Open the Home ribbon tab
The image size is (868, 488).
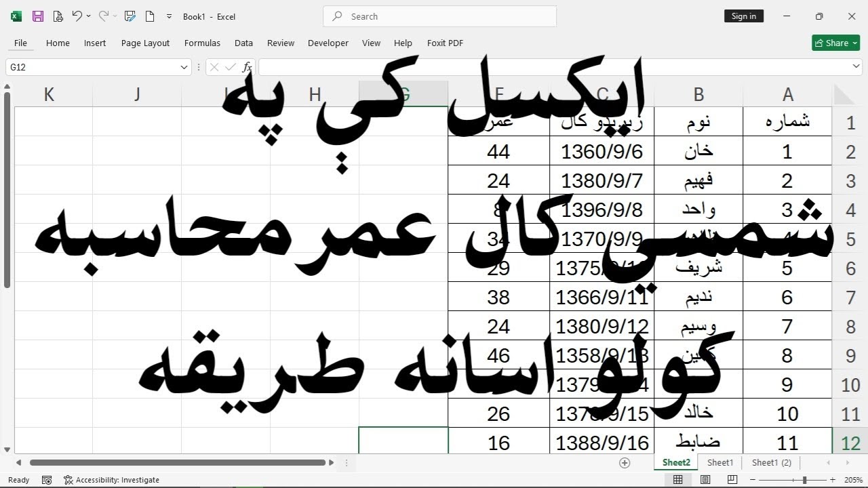click(58, 43)
